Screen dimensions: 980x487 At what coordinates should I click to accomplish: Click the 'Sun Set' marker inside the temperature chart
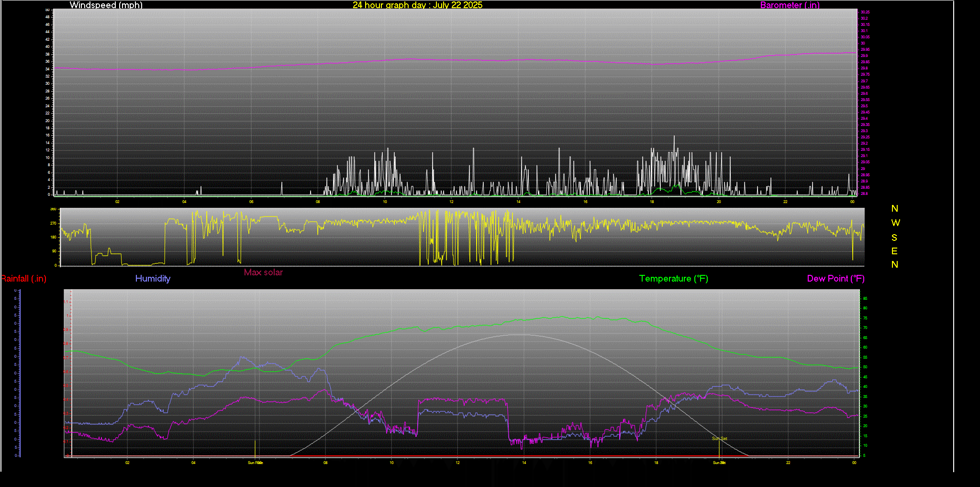pyautogui.click(x=719, y=438)
